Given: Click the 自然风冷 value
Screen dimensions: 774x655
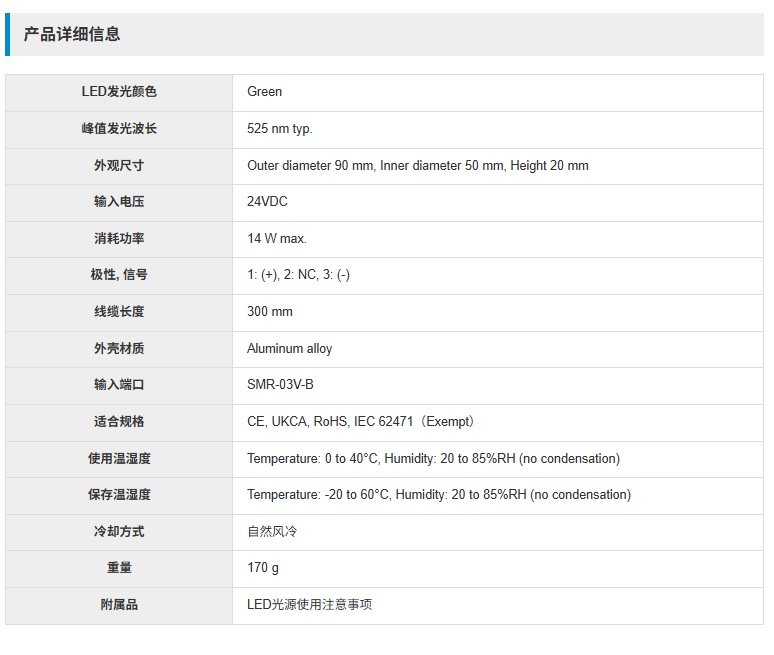Looking at the screenshot, I should point(272,532).
